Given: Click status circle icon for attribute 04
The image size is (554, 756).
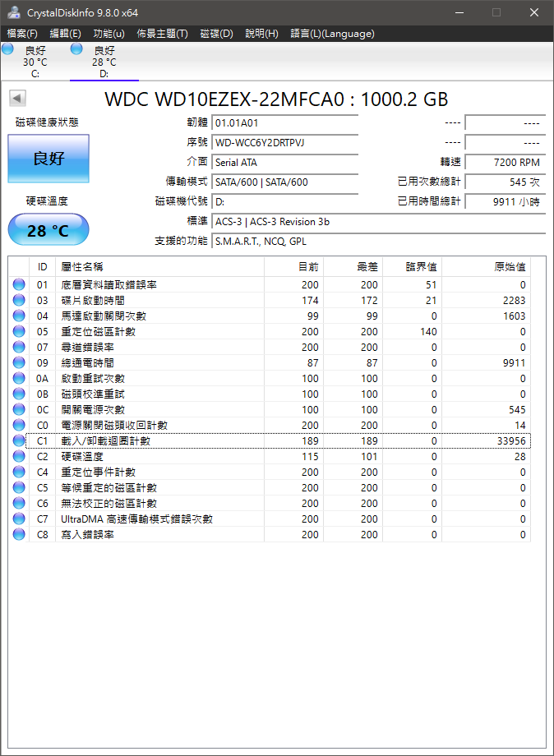Looking at the screenshot, I should point(19,316).
